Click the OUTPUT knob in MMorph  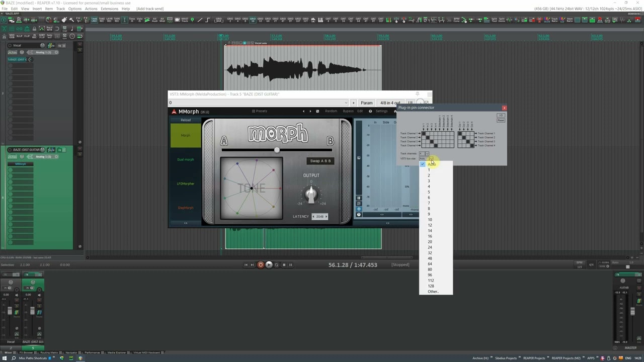(311, 194)
